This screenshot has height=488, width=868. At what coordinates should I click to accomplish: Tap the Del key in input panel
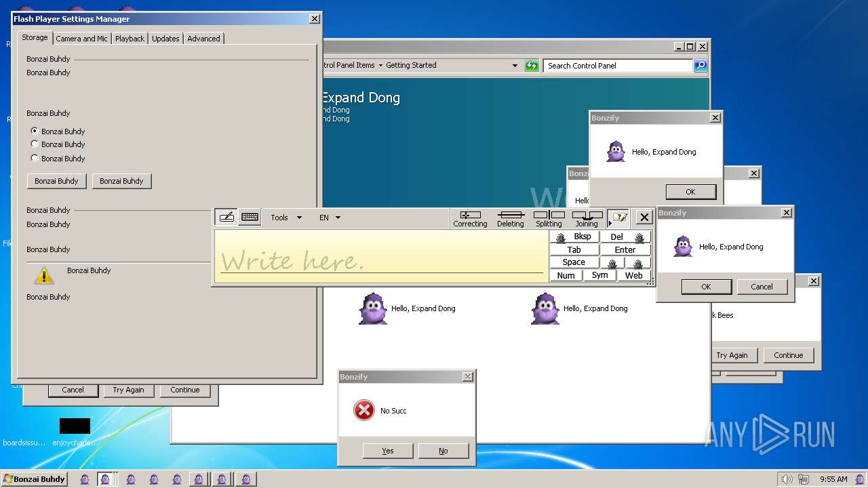[626, 237]
